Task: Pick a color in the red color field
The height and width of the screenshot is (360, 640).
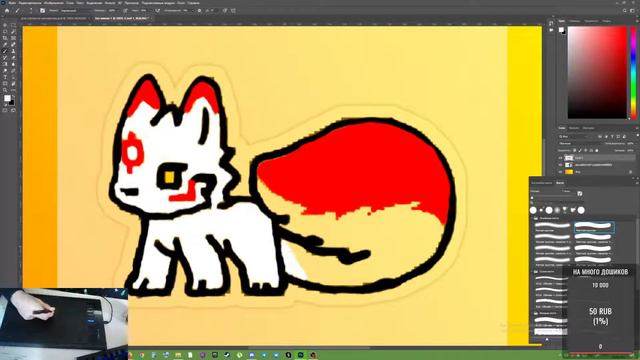Action: point(597,73)
